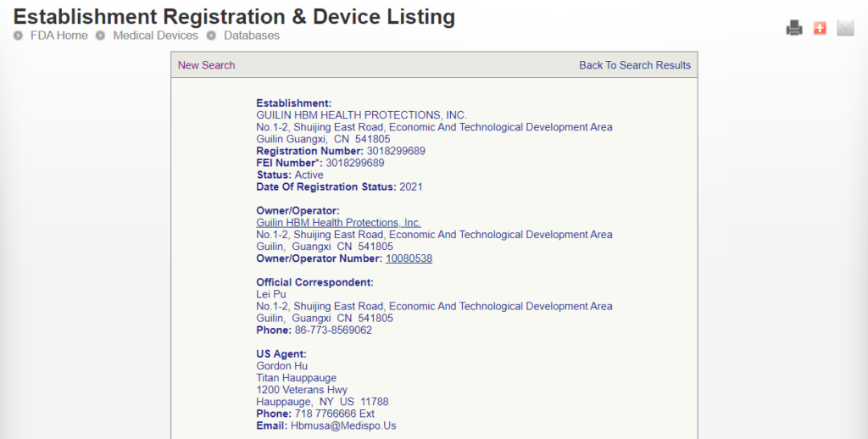This screenshot has width=868, height=439.
Task: Click Hauppauge, NY US 11788 line
Action: (x=322, y=402)
